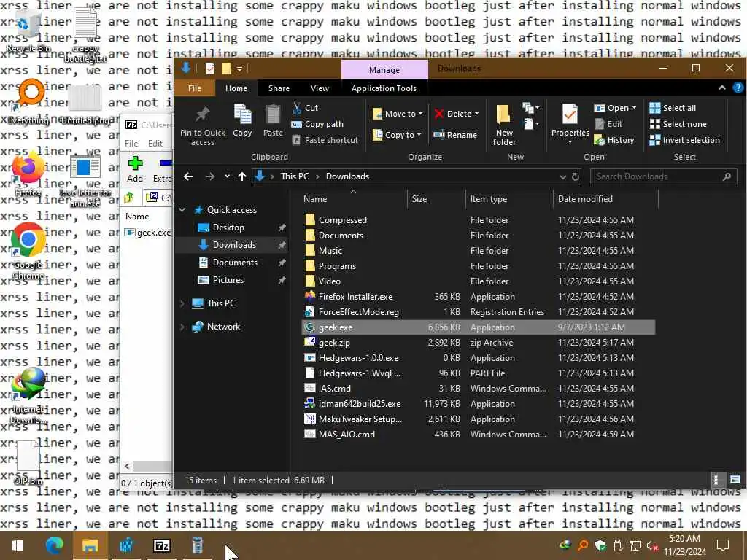This screenshot has width=747, height=560.
Task: Open recent locations dropdown
Action: click(x=227, y=176)
